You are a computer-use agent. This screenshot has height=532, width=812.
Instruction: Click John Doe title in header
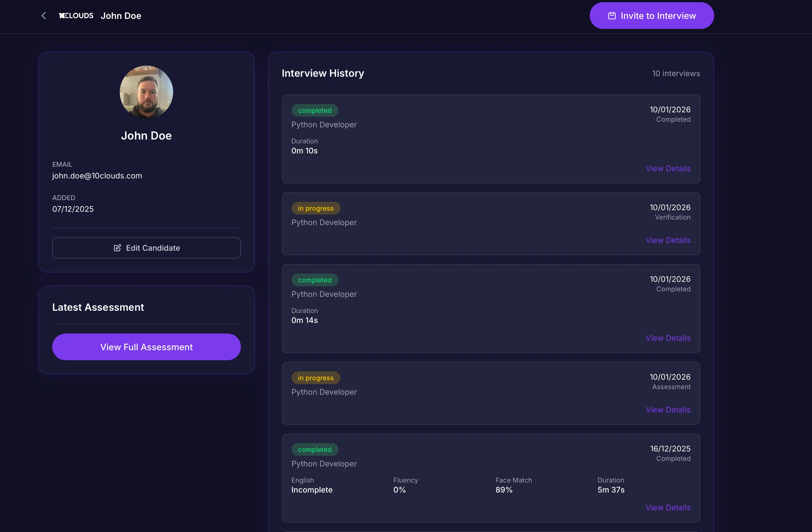121,16
